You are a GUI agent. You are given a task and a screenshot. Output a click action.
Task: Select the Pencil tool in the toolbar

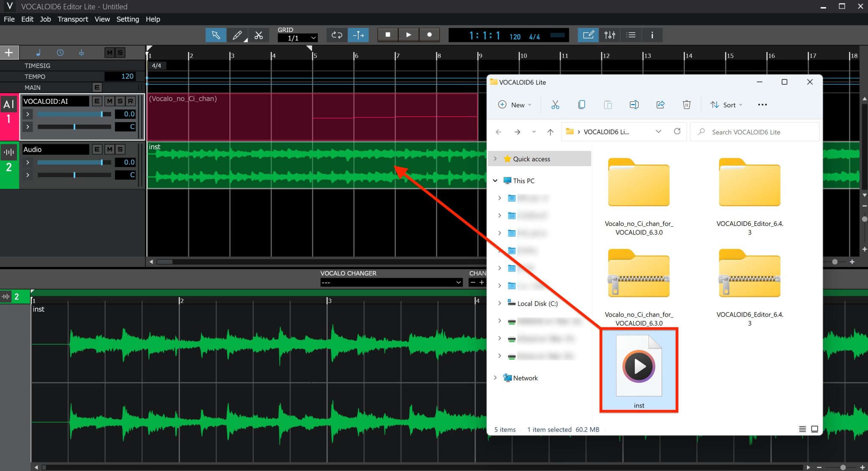tap(237, 35)
